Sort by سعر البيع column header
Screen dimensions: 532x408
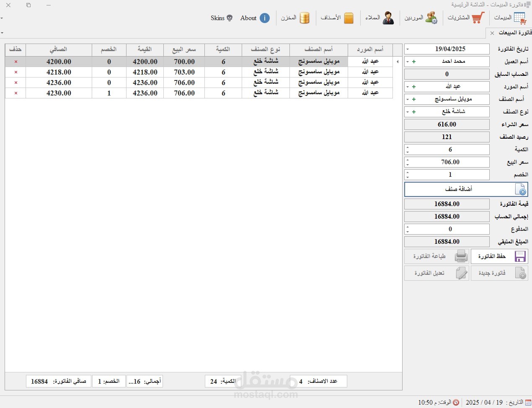click(184, 50)
